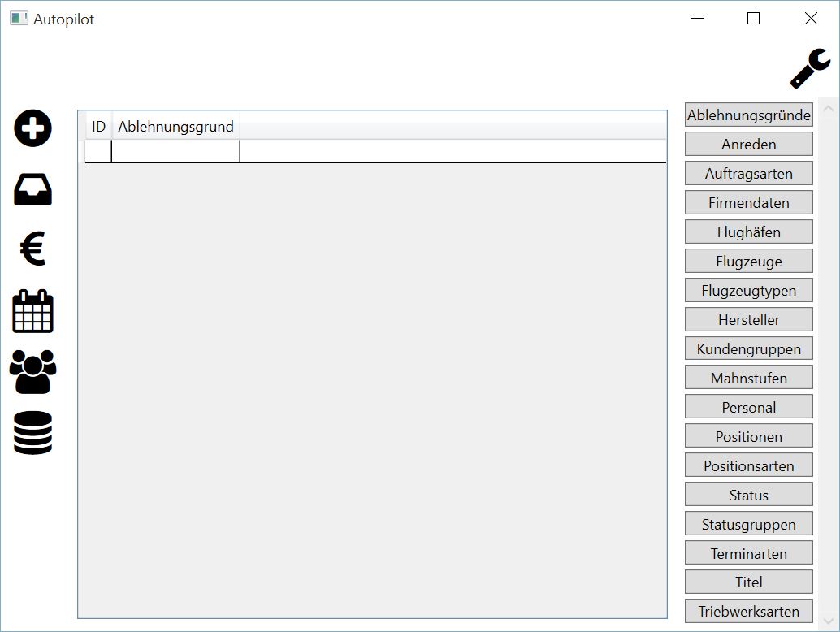
Task: Show the Flughäfen table
Action: [x=748, y=232]
